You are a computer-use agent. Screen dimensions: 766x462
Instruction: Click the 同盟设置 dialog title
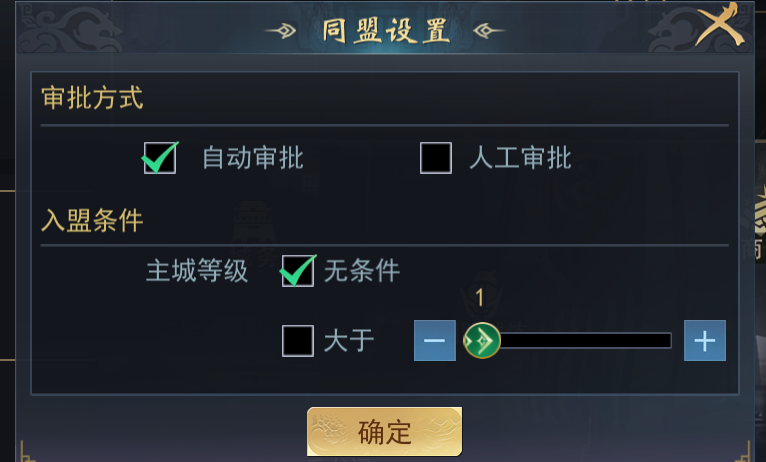(x=386, y=31)
